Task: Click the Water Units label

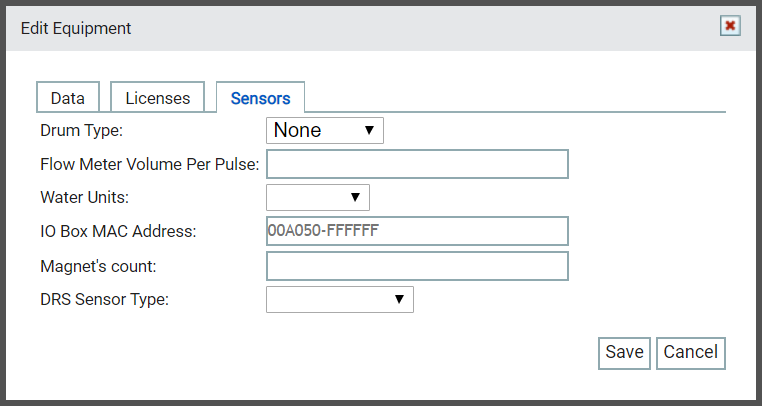Action: pos(85,197)
